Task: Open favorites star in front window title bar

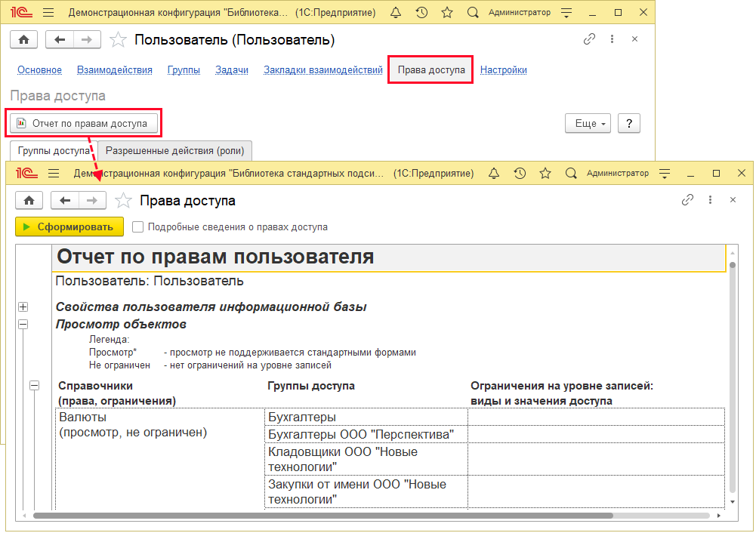Action: point(545,173)
